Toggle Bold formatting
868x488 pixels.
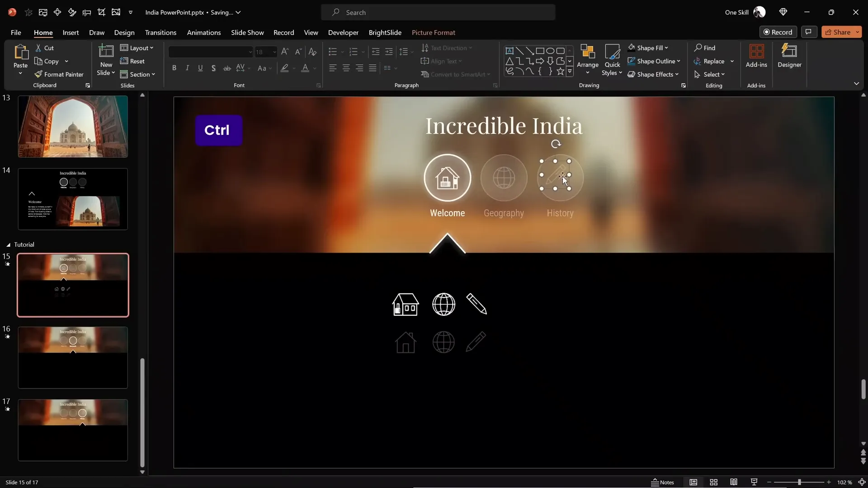174,68
